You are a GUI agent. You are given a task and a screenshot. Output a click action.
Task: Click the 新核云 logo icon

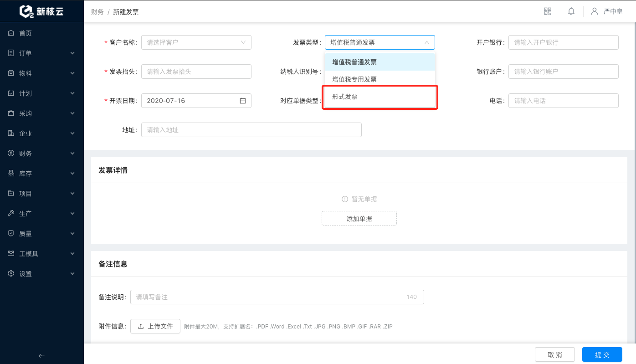click(27, 11)
